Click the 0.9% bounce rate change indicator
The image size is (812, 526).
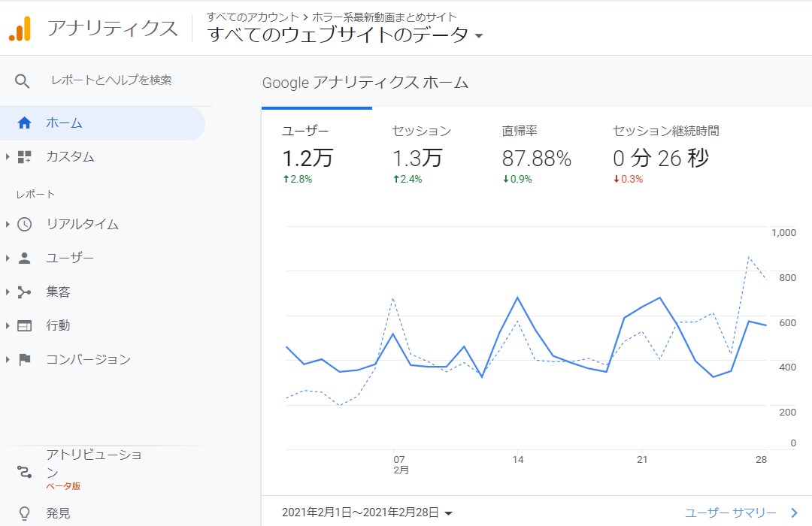(517, 179)
